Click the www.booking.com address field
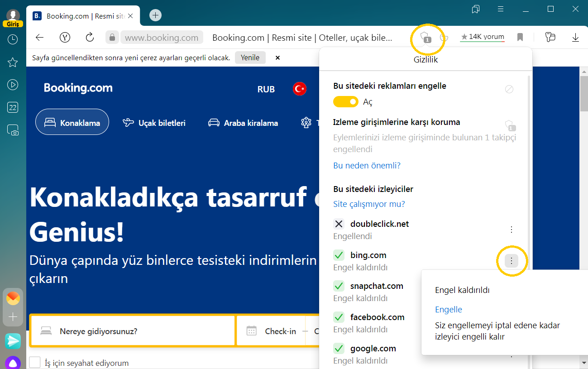The height and width of the screenshot is (369, 588). (x=162, y=38)
